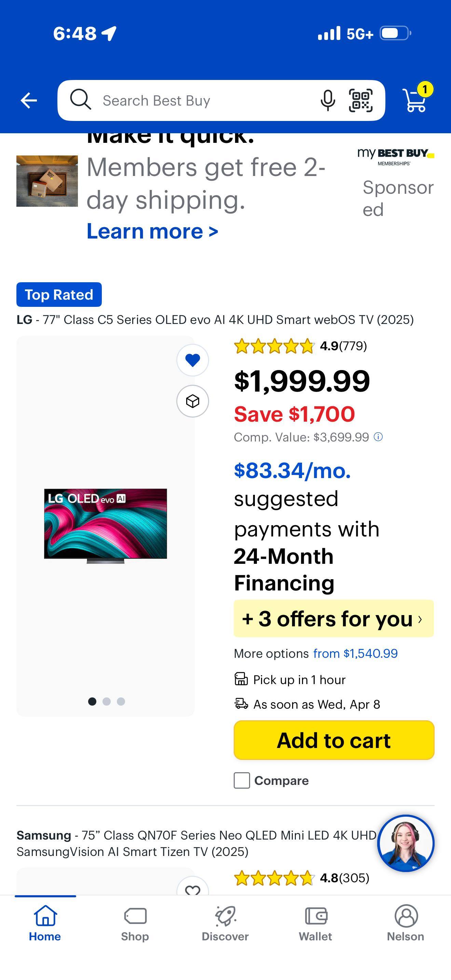Image resolution: width=451 pixels, height=980 pixels.
Task: Add the LG OLED TV to cart
Action: coord(333,740)
